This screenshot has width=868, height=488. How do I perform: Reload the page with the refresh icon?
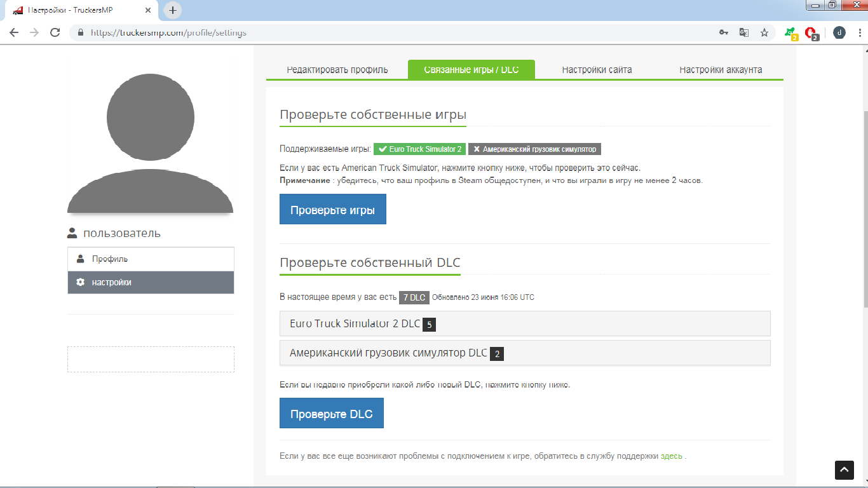click(x=55, y=32)
